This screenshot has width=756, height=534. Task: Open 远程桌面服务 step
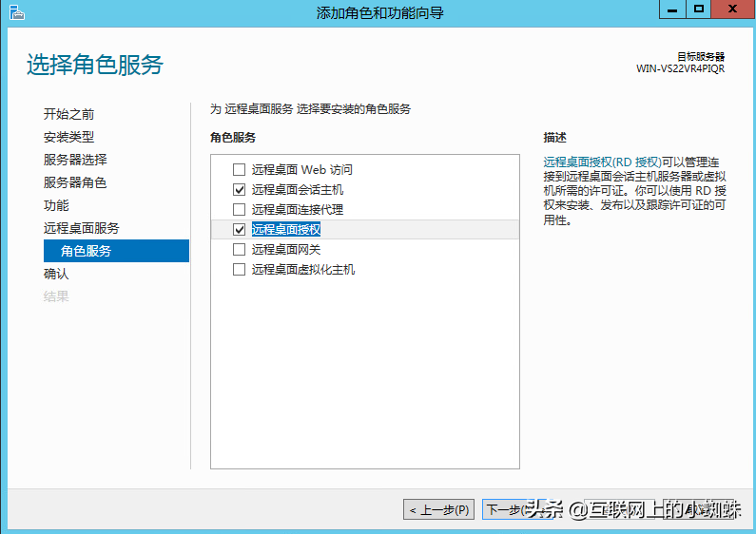tap(82, 228)
